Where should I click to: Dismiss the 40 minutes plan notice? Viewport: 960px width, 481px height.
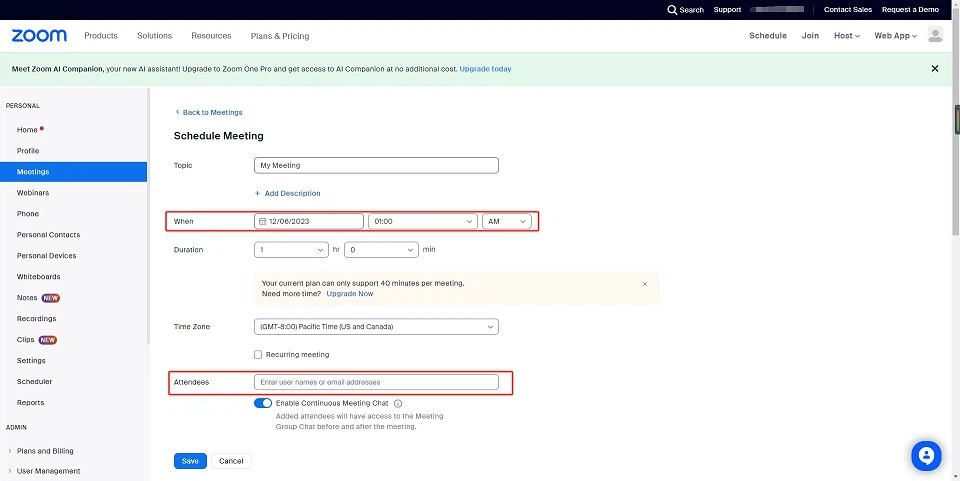tap(645, 284)
